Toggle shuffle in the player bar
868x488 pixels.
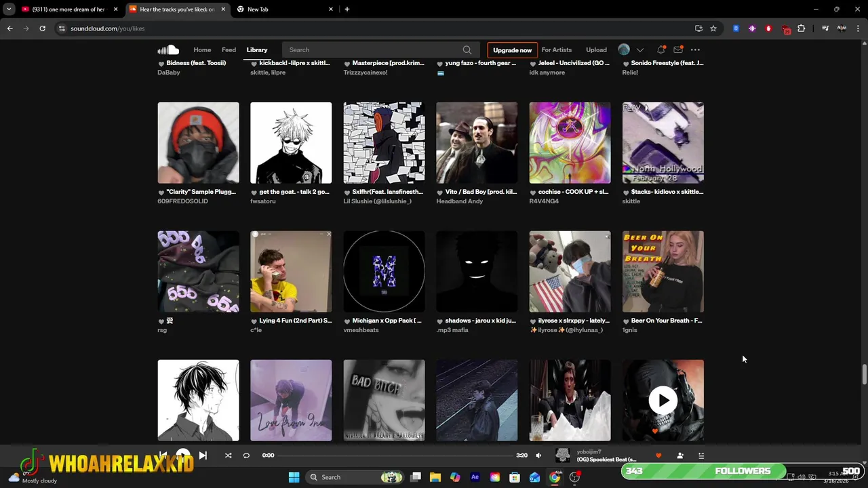pos(228,455)
